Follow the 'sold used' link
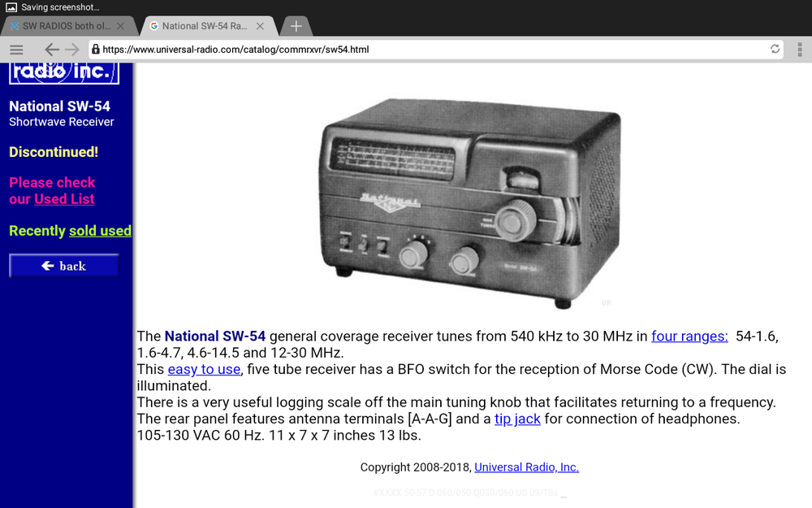Image resolution: width=812 pixels, height=508 pixels. 101,231
